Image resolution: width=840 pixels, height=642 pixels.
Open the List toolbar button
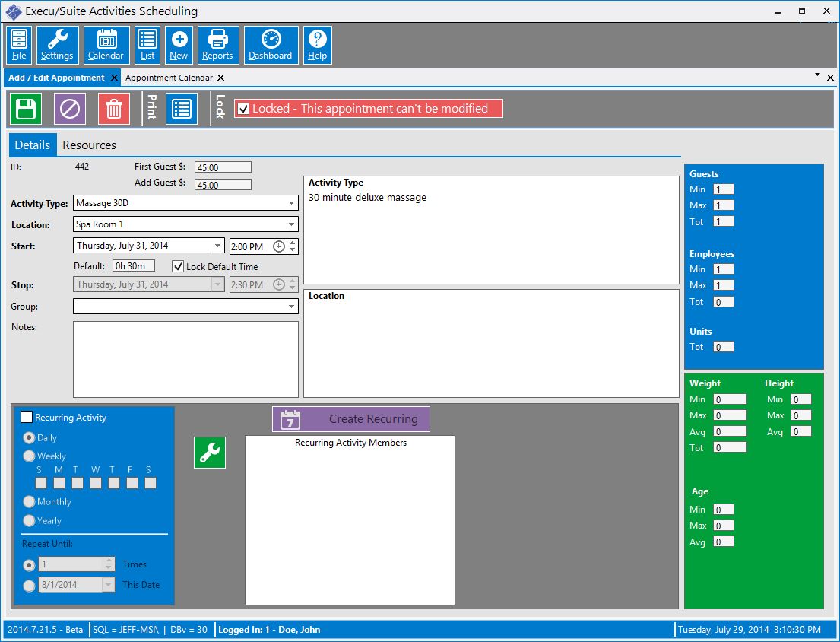[x=147, y=45]
